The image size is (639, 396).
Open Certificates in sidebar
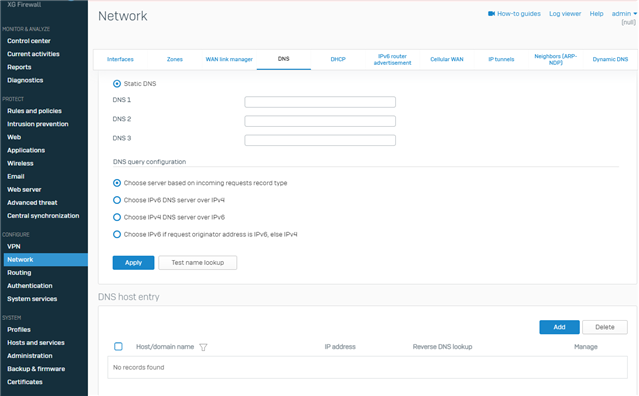pos(25,382)
